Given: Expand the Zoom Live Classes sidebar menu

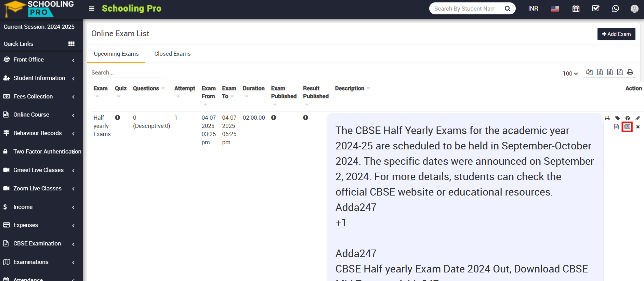Looking at the screenshot, I should 41,189.
